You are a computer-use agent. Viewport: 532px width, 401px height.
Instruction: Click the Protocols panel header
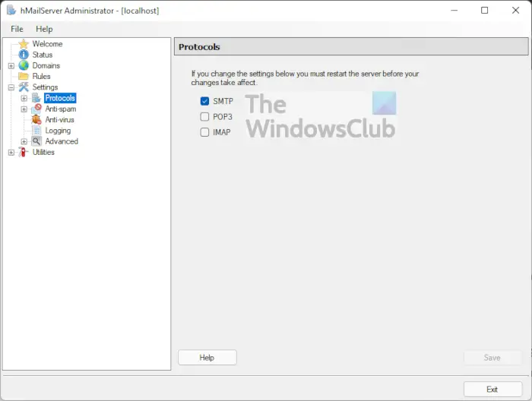pos(351,47)
